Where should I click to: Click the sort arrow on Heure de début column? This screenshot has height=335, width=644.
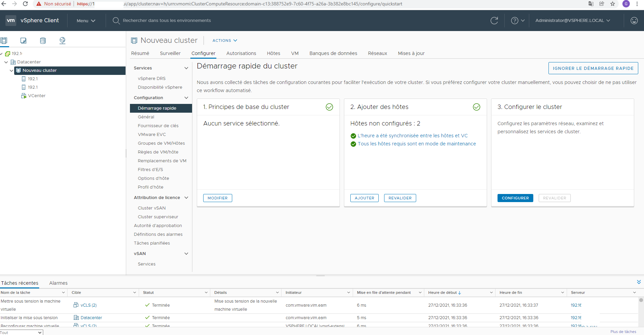pyautogui.click(x=459, y=293)
